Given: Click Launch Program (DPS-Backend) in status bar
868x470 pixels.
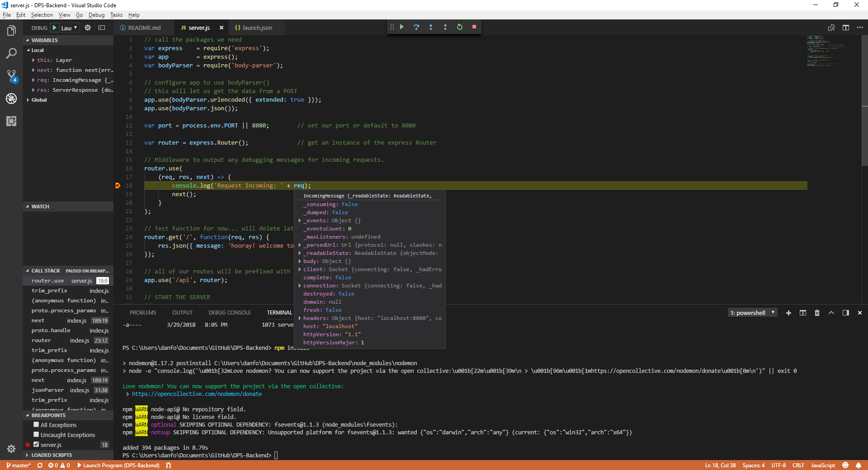Looking at the screenshot, I should coord(118,465).
